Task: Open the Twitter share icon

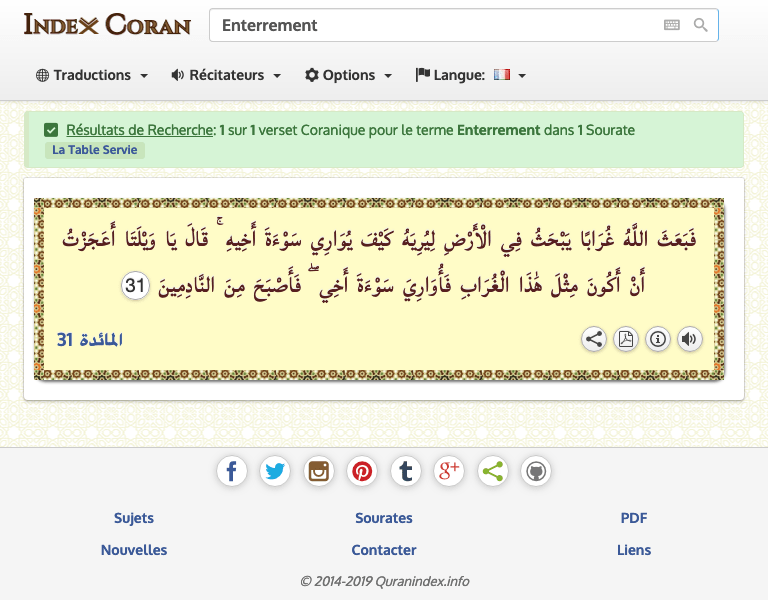Action: point(275,471)
